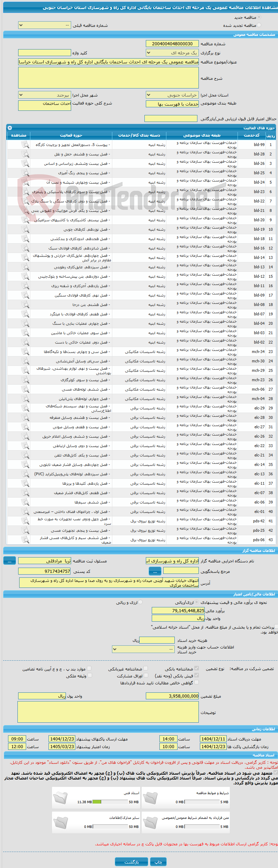Click the ellipsis button next to مرجع پاسخگویی

[155, 571]
